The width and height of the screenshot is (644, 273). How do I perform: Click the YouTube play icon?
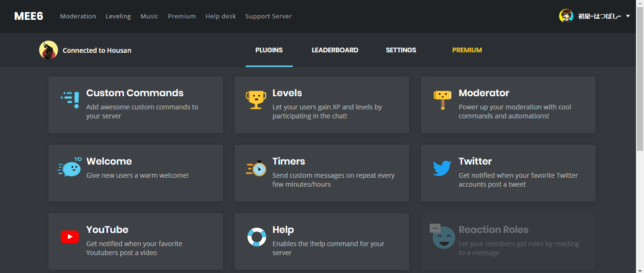coord(70,237)
